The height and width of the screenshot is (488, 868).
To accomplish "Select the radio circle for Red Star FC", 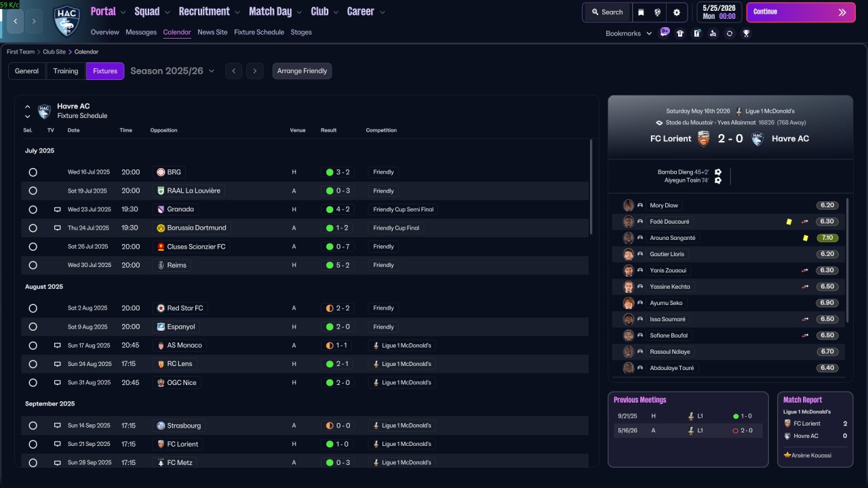I will click(x=33, y=308).
